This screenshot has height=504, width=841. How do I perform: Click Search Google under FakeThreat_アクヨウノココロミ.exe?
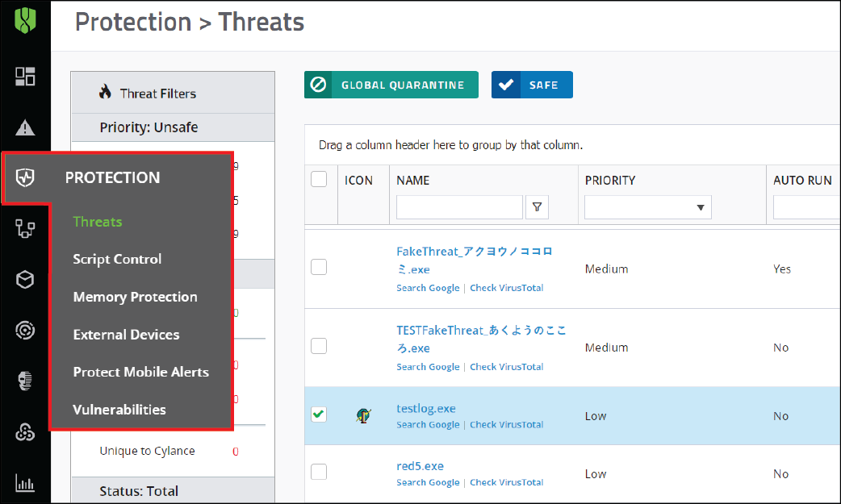(428, 288)
